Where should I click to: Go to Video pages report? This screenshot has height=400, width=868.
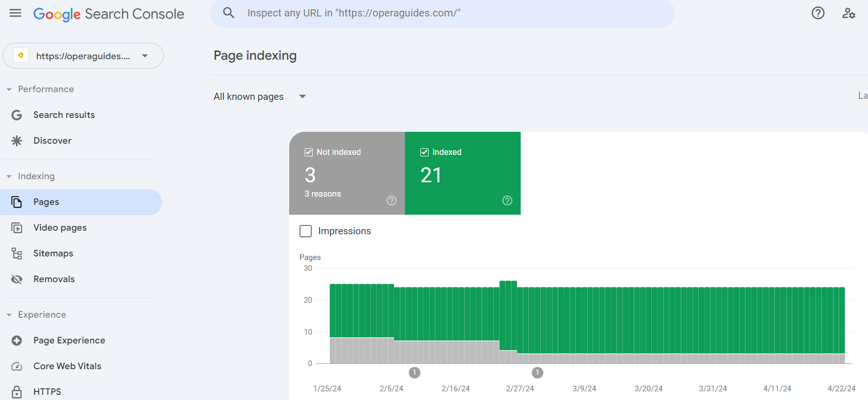click(x=60, y=228)
